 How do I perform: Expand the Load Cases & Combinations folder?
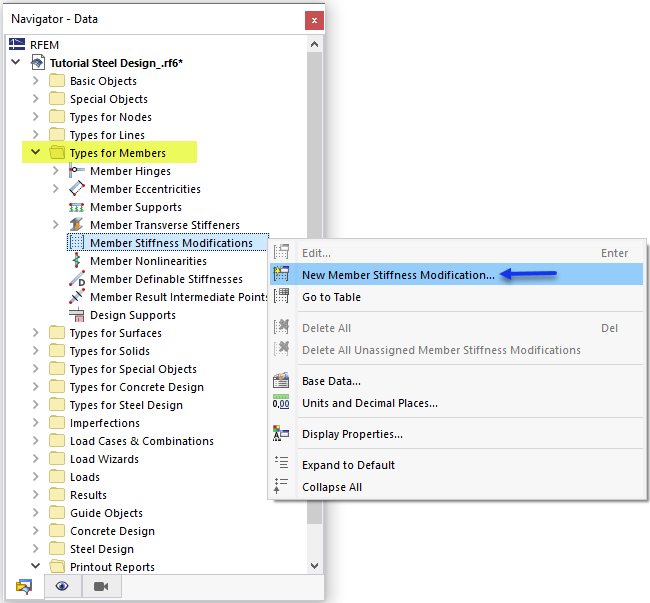pyautogui.click(x=36, y=441)
